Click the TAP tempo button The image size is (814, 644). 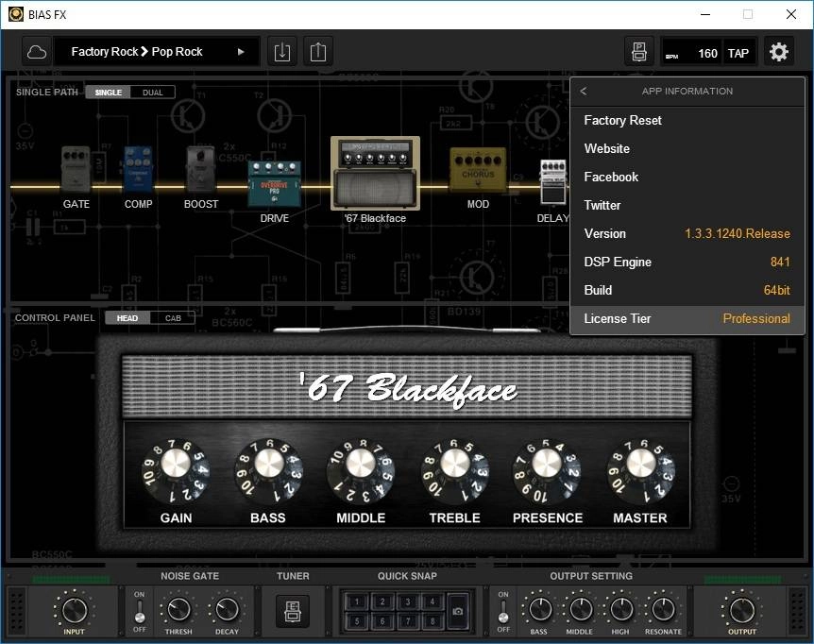738,54
